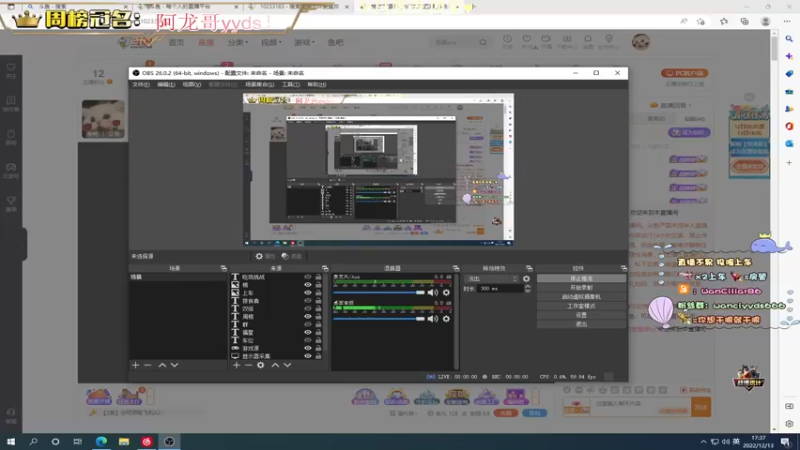Open OBS 设置 from the controls
Viewport: 800px width, 450px height.
pos(581,315)
